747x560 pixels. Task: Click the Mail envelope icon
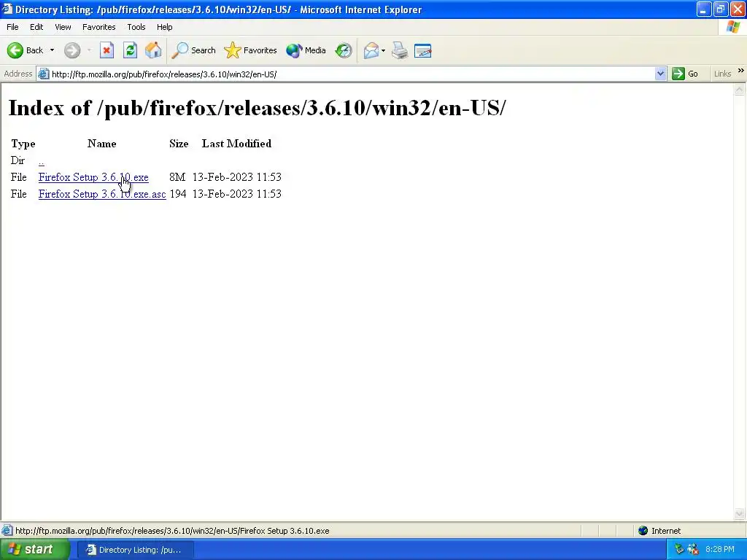371,50
